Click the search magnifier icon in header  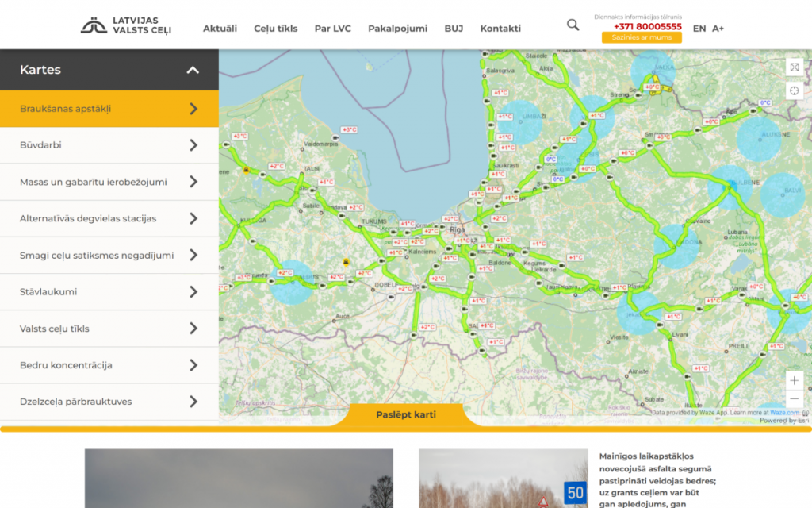click(x=573, y=25)
